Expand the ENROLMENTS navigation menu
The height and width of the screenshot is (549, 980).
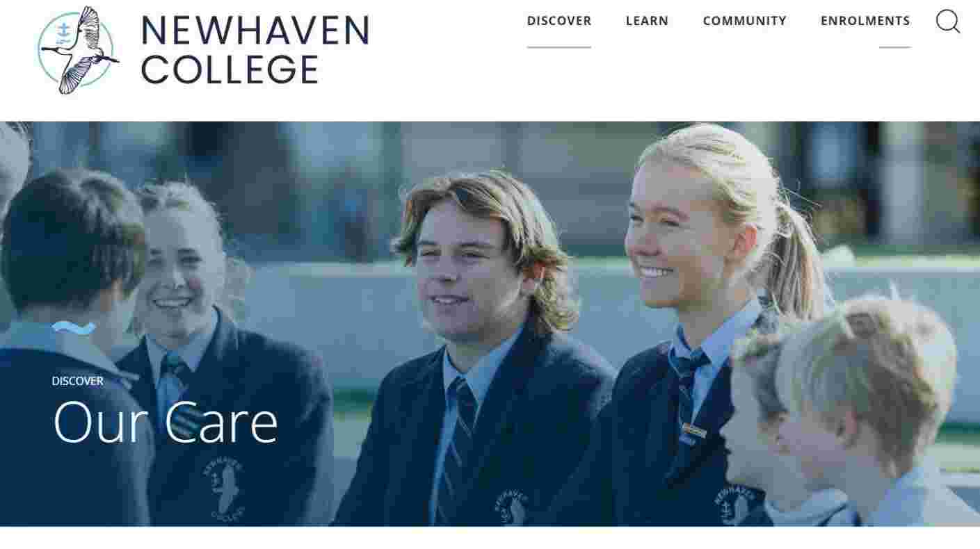coord(865,21)
